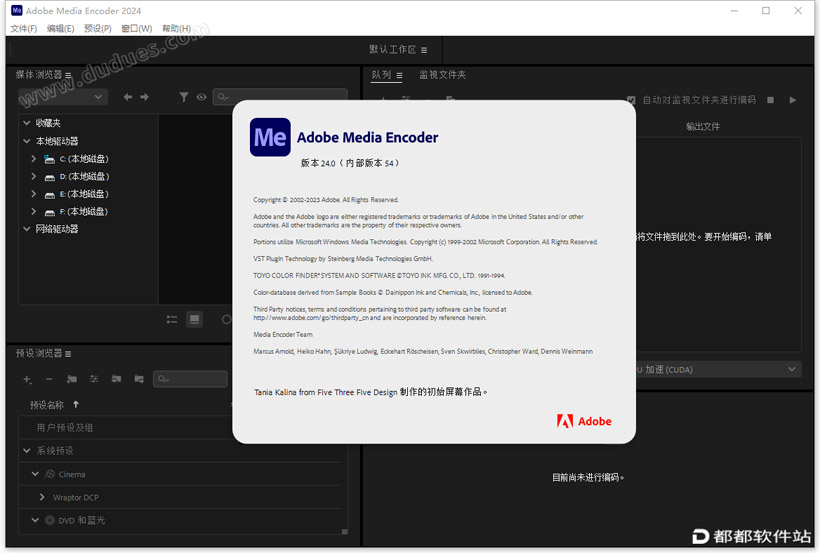The width and height of the screenshot is (820, 553).
Task: Go forward in media browser history
Action: pyautogui.click(x=144, y=97)
